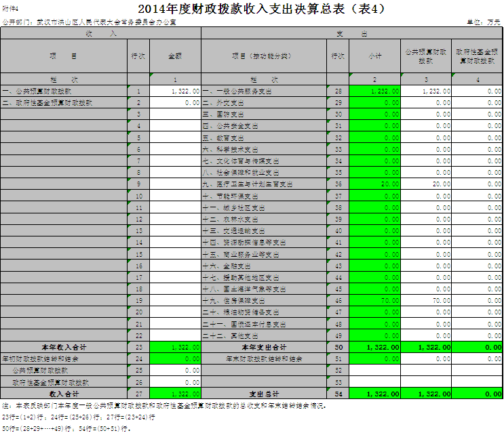Select the "支出" section header
The image size is (504, 435).
pos(352,33)
